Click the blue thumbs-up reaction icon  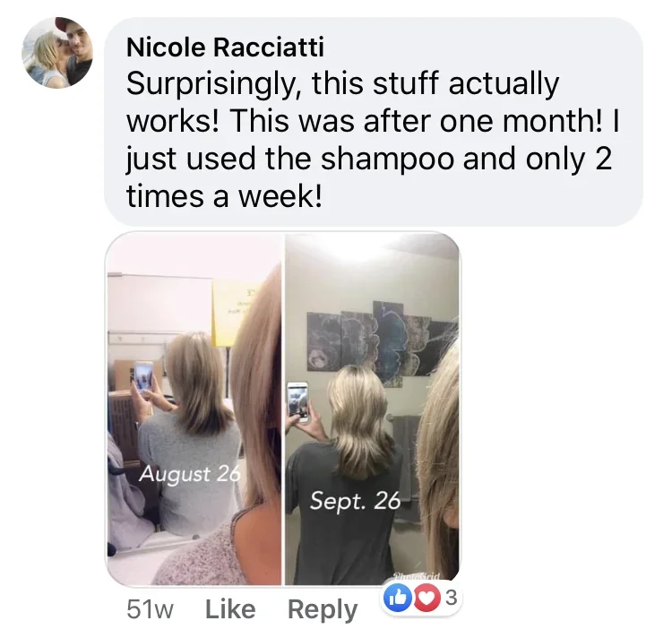coord(396,599)
